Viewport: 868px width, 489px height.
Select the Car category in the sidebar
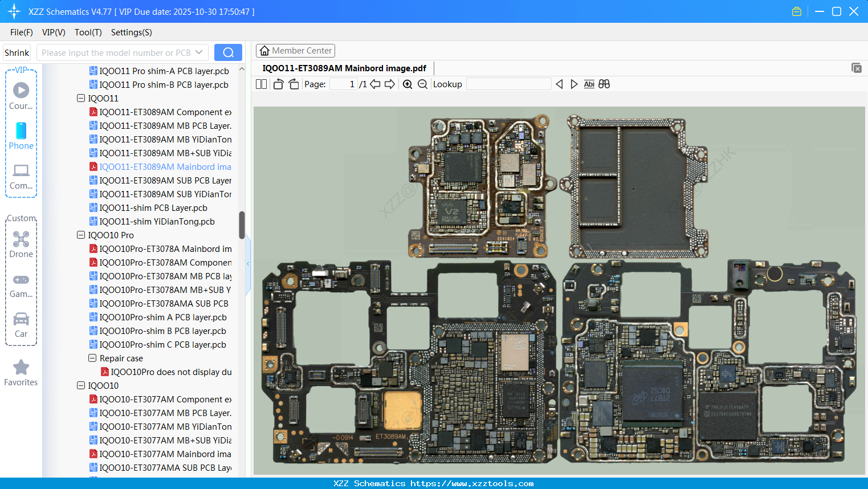point(21,324)
